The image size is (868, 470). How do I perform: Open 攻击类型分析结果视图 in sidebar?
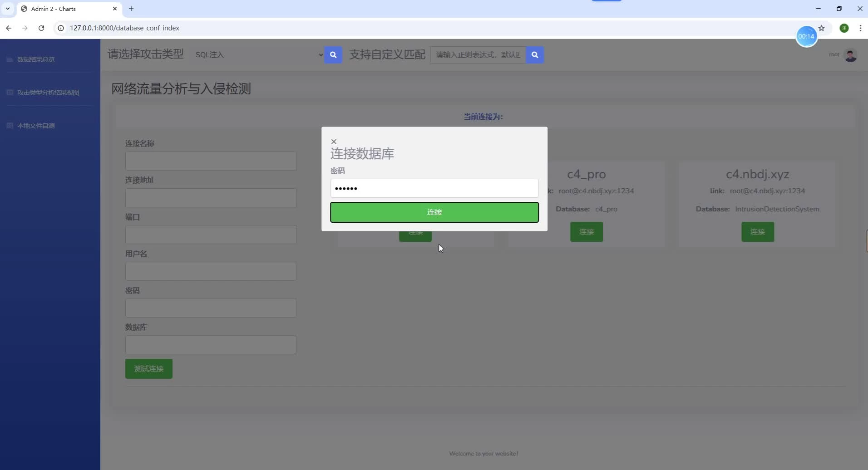[x=48, y=93]
